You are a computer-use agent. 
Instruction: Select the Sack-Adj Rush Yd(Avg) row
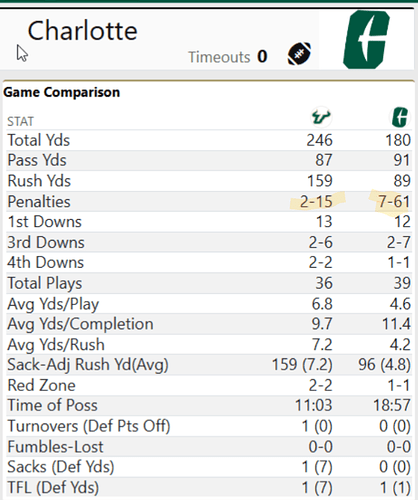209,365
